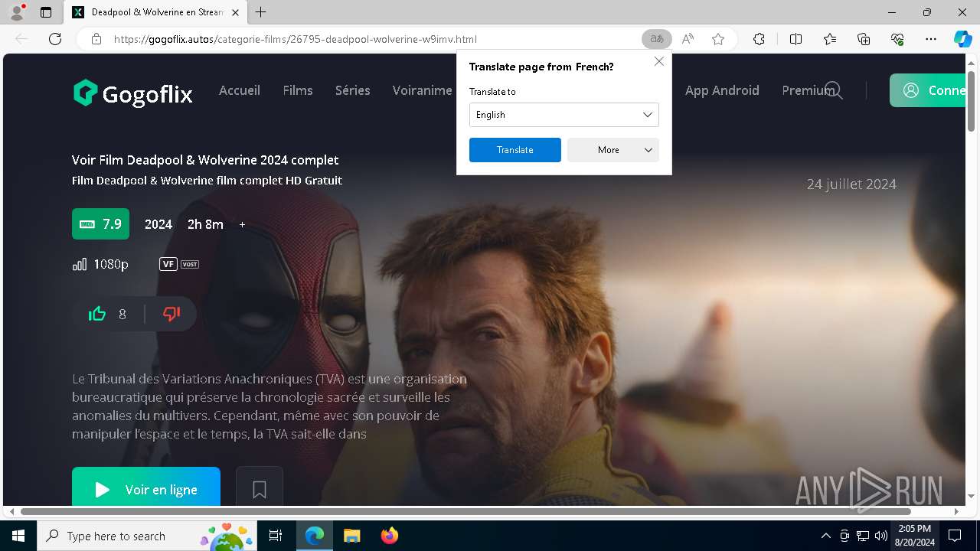Dislike the movie with thumbs down
Image resolution: width=980 pixels, height=551 pixels.
171,314
